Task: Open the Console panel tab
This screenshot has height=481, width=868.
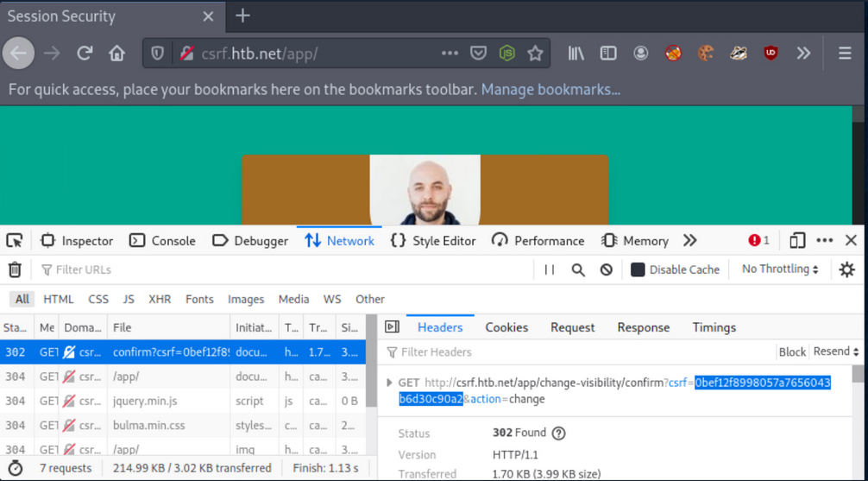Action: (x=162, y=241)
